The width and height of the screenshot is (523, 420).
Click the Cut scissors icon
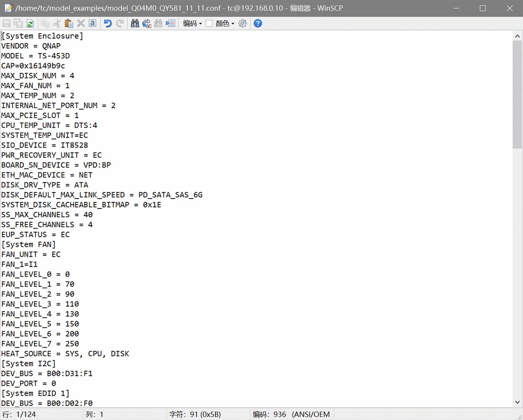pyautogui.click(x=57, y=23)
